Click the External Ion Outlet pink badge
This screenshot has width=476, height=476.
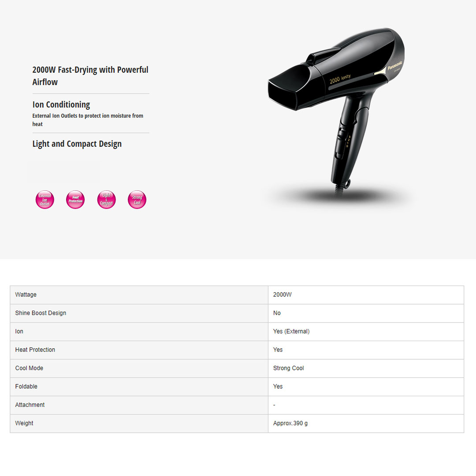click(45, 200)
